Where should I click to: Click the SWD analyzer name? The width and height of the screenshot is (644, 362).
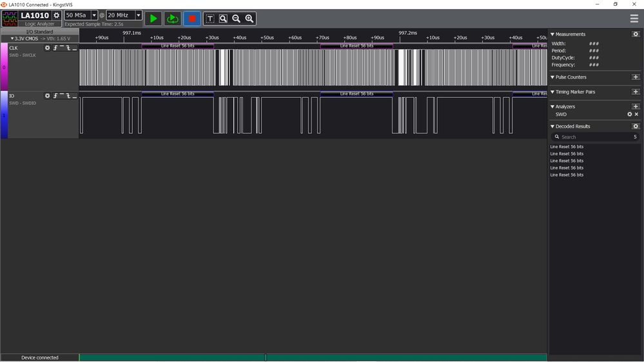(561, 114)
